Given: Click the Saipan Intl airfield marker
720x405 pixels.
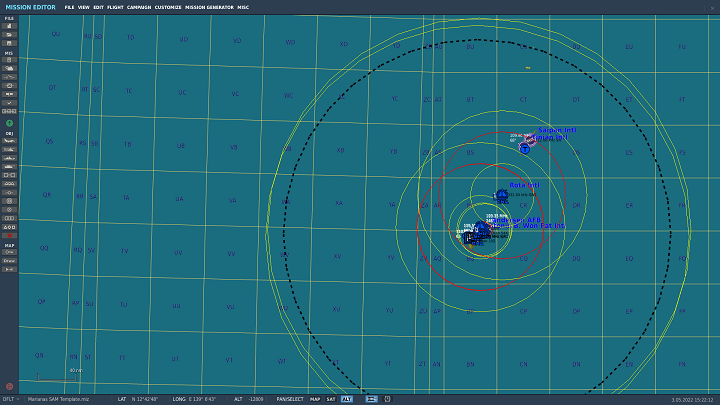Looking at the screenshot, I should pyautogui.click(x=525, y=148).
